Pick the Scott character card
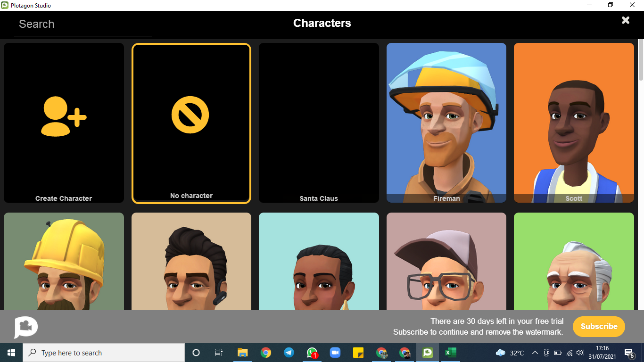This screenshot has width=644, height=362. 574,123
